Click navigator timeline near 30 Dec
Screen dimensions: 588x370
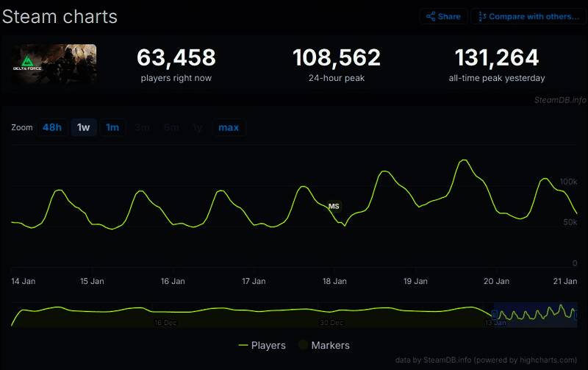pos(331,315)
